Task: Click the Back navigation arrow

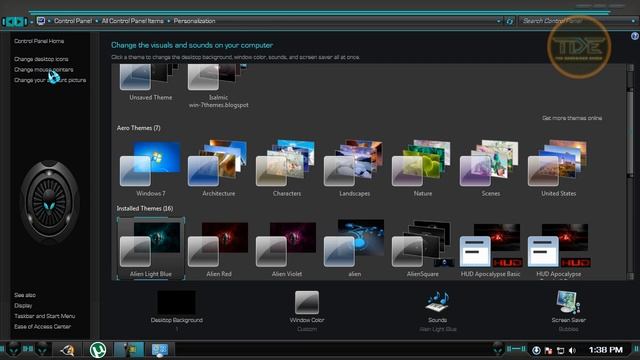Action: coord(11,21)
